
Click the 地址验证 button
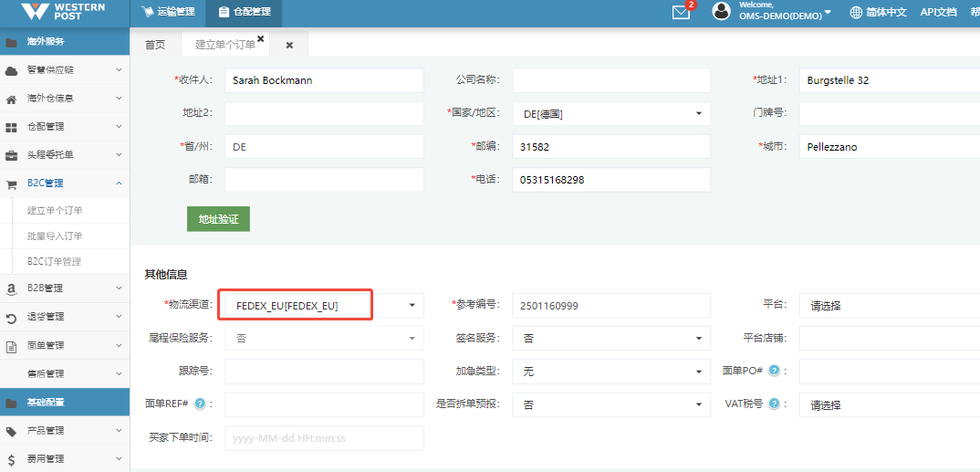[x=218, y=219]
